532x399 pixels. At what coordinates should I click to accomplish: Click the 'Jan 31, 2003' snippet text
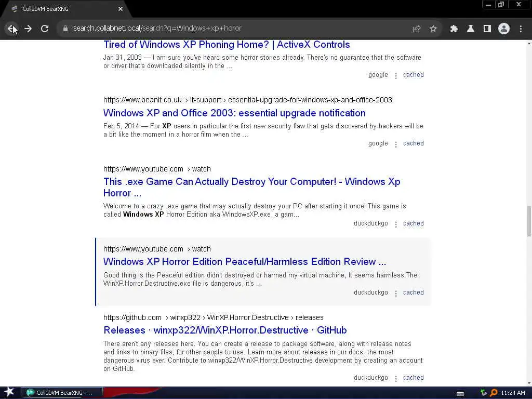tap(262, 62)
